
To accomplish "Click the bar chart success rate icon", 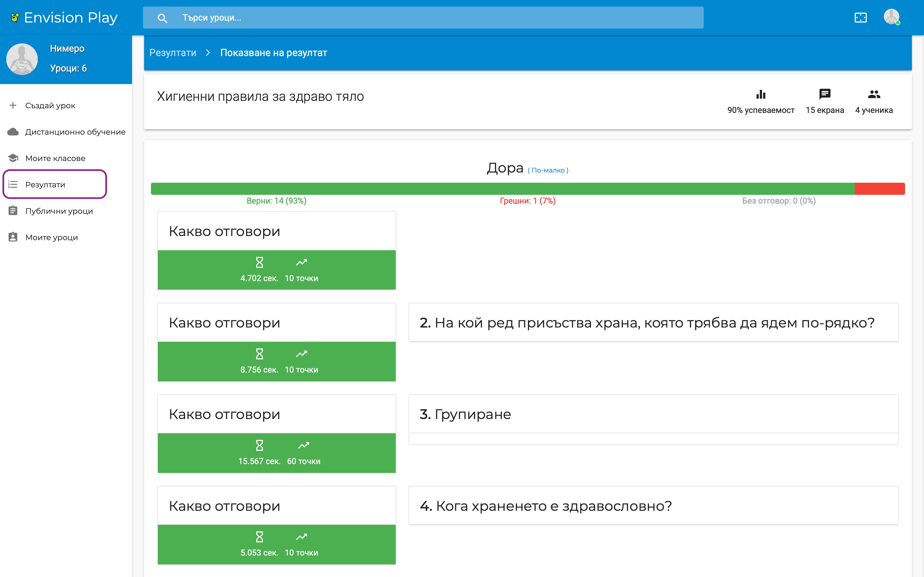I will (x=761, y=94).
